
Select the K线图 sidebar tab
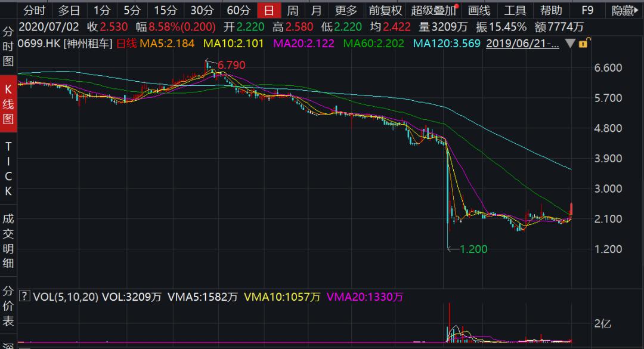tap(8, 104)
